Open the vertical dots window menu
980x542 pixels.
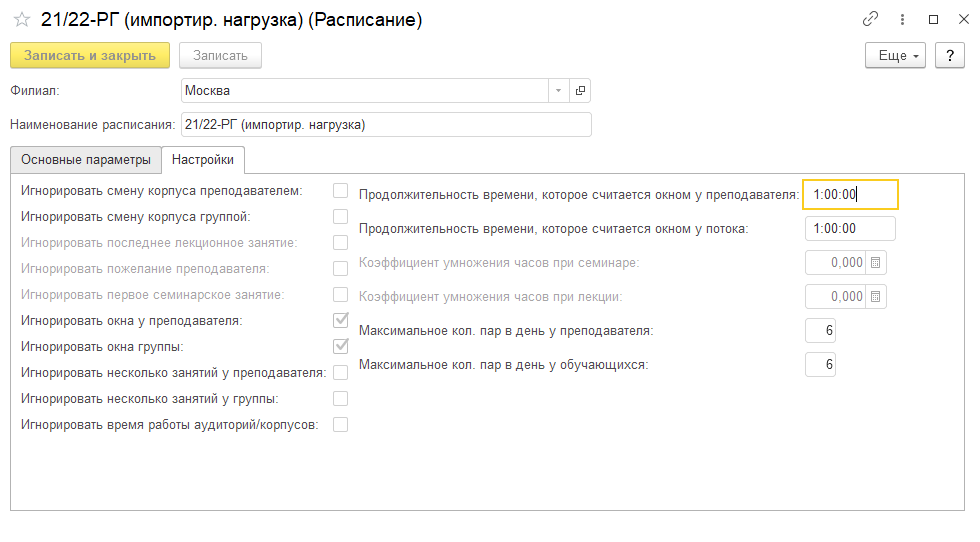tap(902, 19)
